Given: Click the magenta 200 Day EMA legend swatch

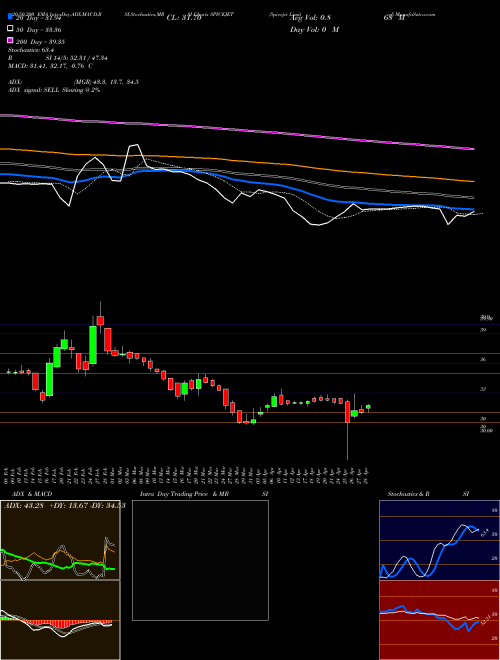Looking at the screenshot, I should coord(11,41).
